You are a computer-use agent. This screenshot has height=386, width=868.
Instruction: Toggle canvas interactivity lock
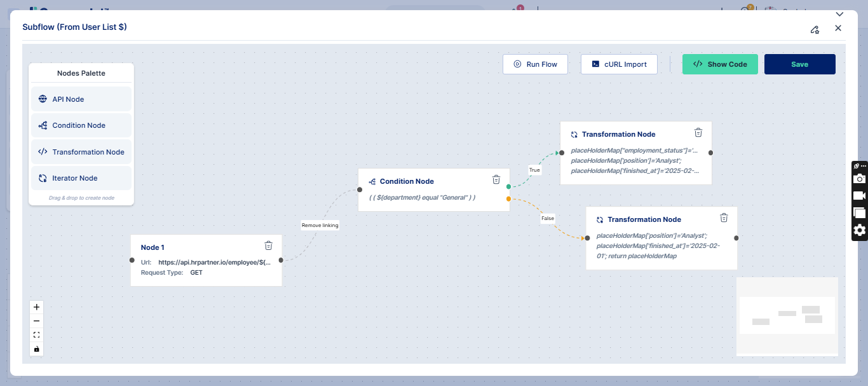point(36,348)
